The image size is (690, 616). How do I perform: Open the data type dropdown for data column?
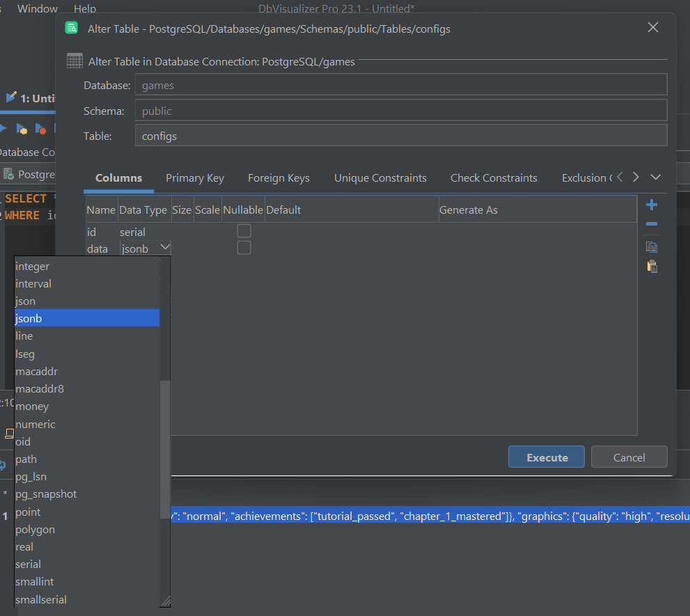point(165,248)
